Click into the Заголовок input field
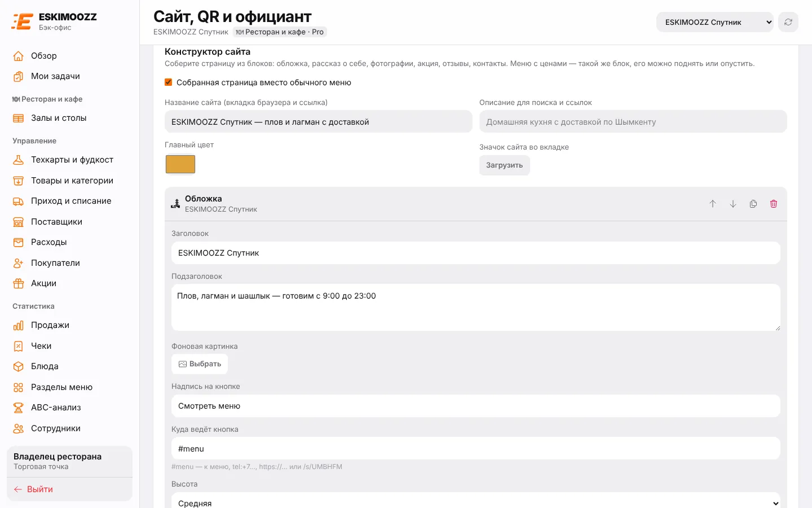Viewport: 812px width, 508px height. pyautogui.click(x=476, y=253)
